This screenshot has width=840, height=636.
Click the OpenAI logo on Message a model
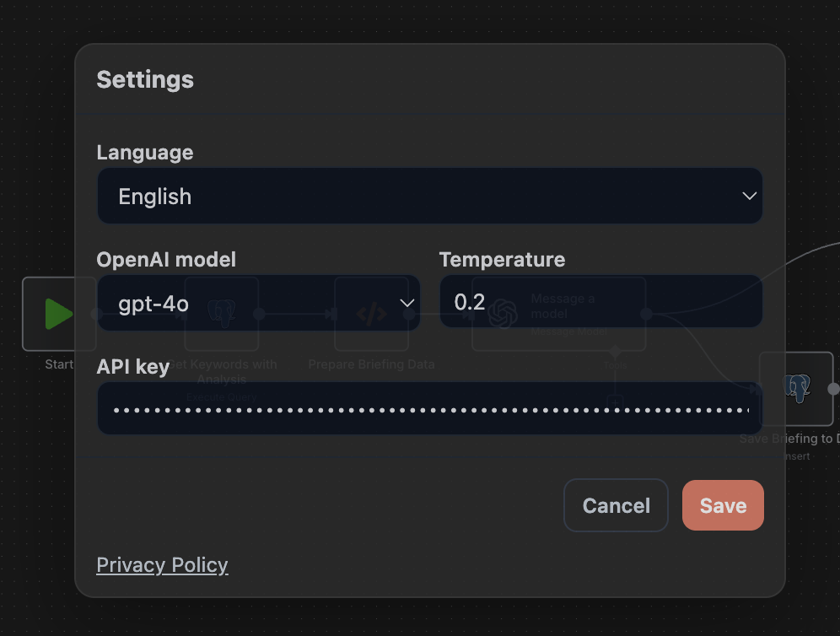pos(503,313)
